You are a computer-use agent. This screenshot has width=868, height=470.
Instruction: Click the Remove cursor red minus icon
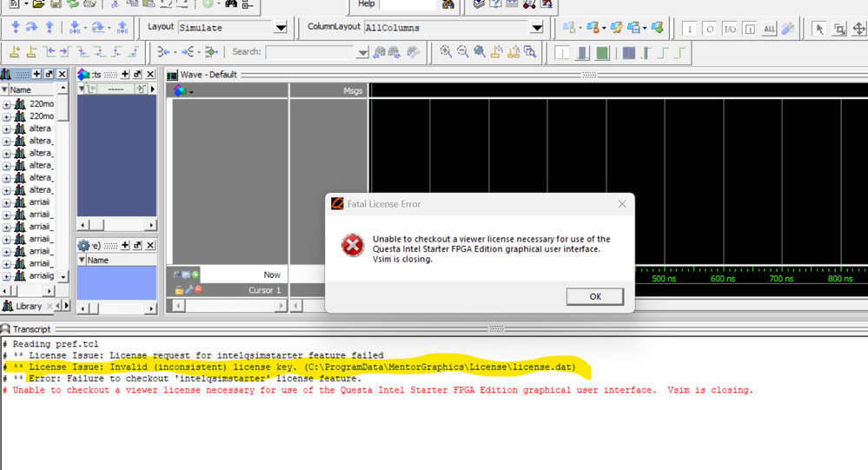(198, 289)
